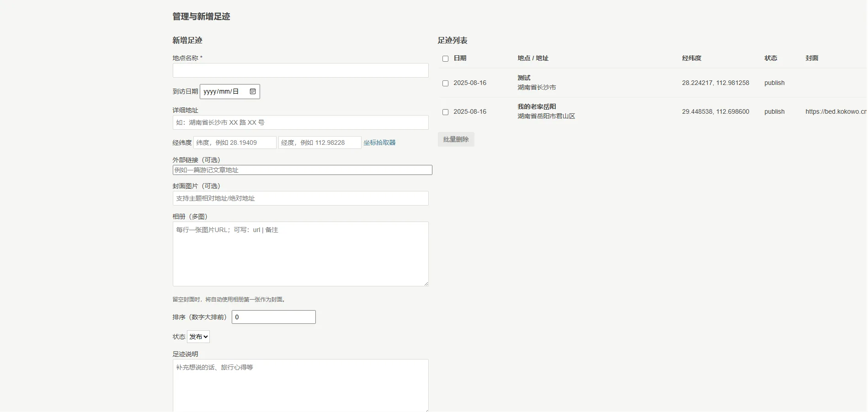Open the 状态 发布 dropdown
The width and height of the screenshot is (868, 412).
[x=198, y=337]
